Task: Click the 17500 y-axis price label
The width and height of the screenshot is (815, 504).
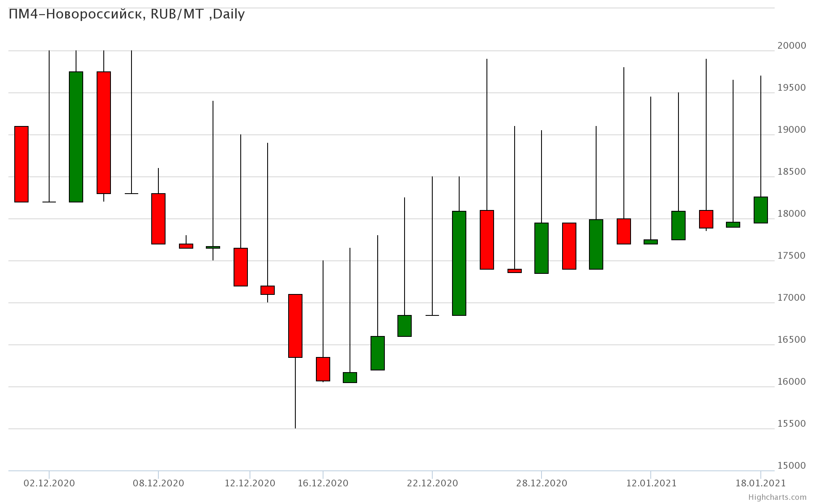Action: tap(791, 255)
